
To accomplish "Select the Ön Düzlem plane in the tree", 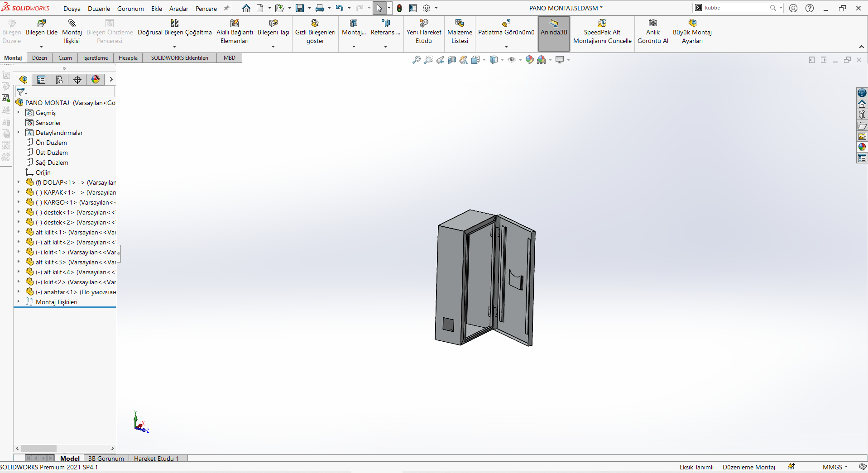I will 51,143.
